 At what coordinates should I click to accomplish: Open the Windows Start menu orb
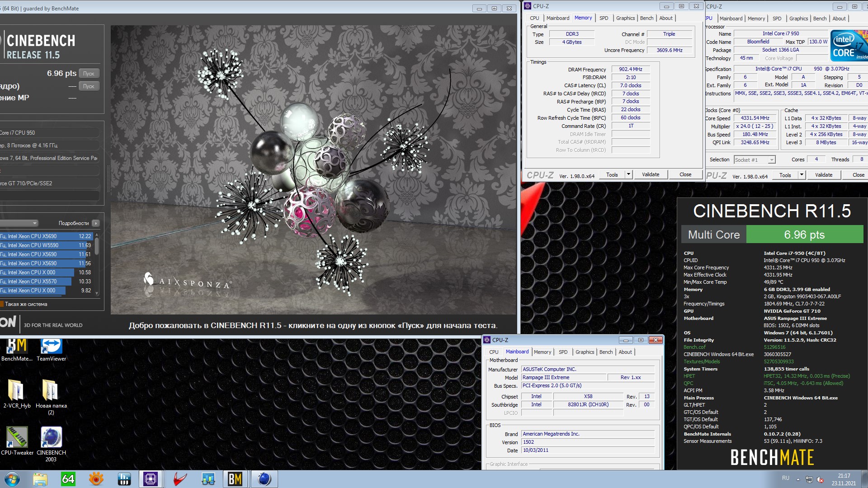click(12, 479)
